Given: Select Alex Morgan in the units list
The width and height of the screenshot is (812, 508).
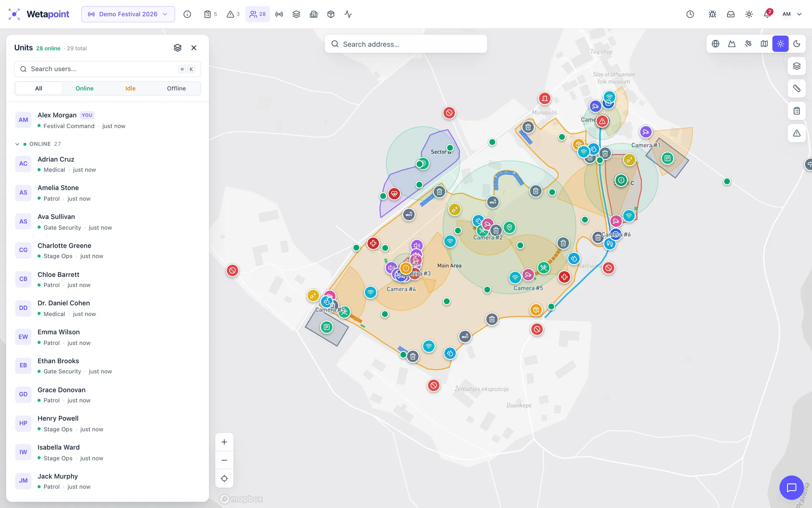Looking at the screenshot, I should [x=107, y=120].
